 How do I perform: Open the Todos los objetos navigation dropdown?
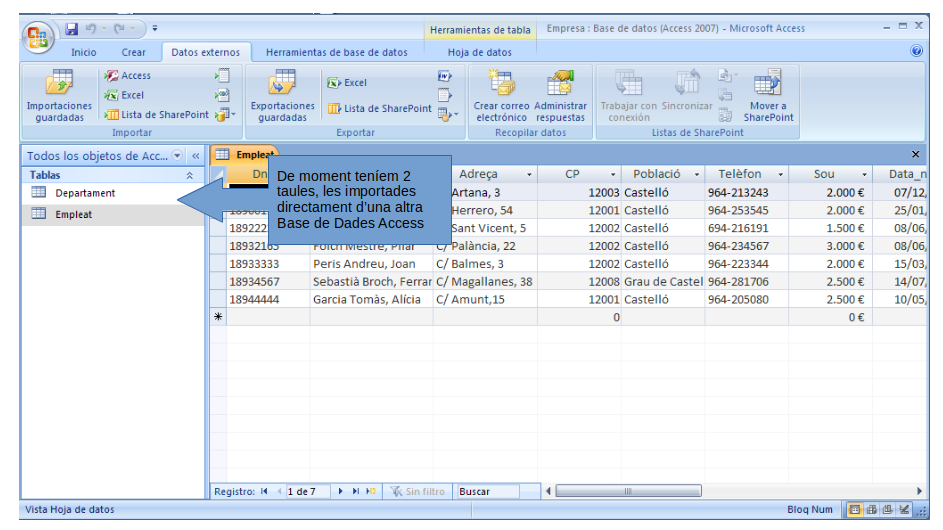177,156
